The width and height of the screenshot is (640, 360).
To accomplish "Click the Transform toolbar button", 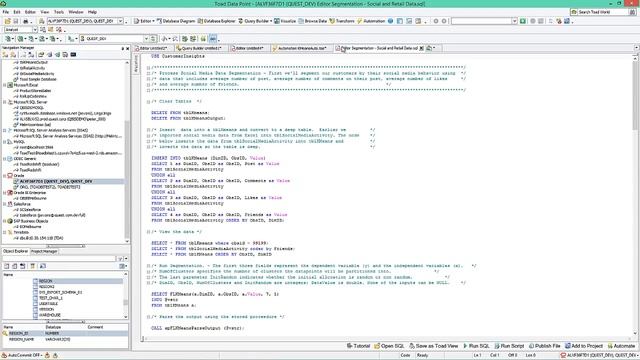I will coord(342,21).
